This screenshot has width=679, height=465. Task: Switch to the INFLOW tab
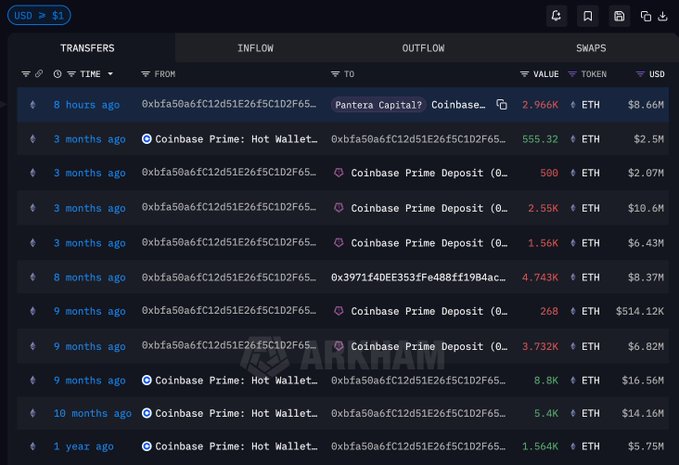click(255, 48)
